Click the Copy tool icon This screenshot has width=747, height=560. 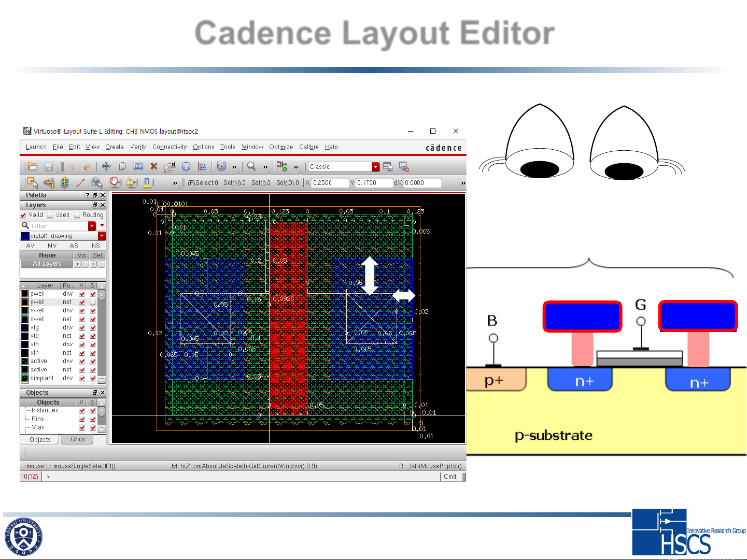click(x=122, y=166)
